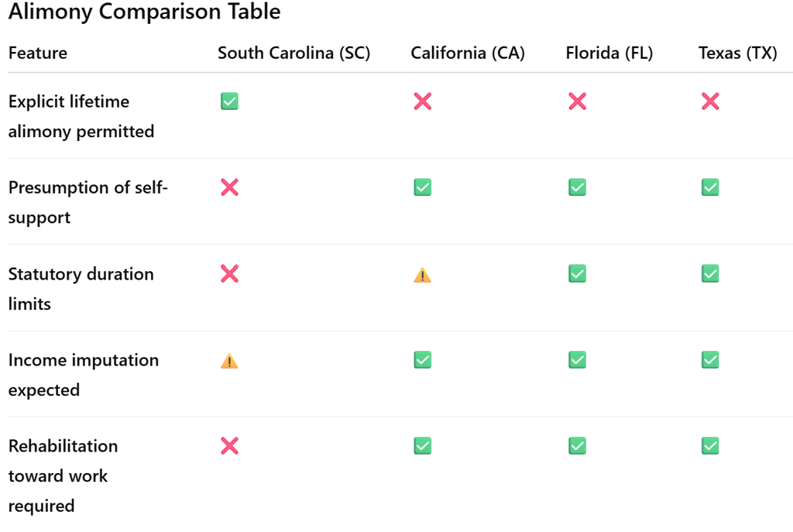The height and width of the screenshot is (532, 793).
Task: Select the Florida (FL) column header
Action: (609, 53)
